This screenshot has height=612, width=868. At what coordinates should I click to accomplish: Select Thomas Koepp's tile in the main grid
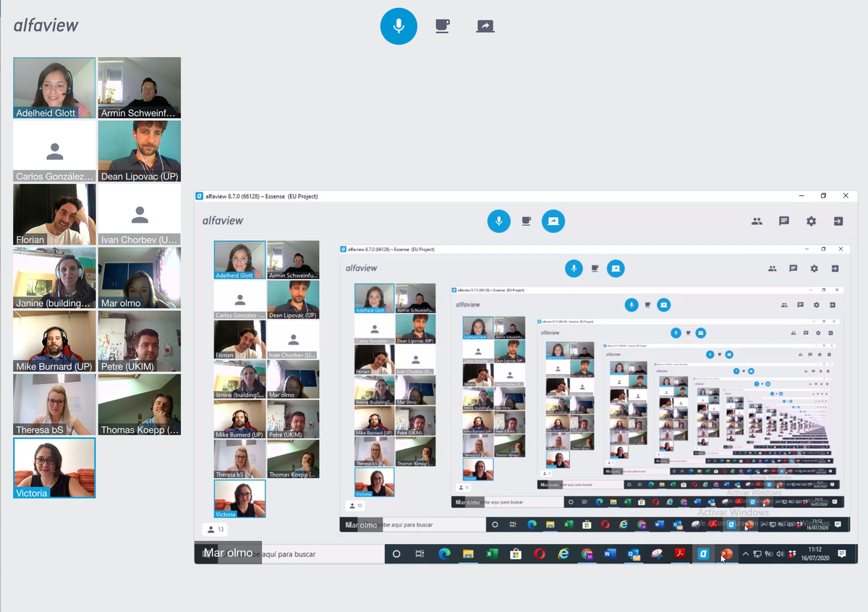pos(140,405)
